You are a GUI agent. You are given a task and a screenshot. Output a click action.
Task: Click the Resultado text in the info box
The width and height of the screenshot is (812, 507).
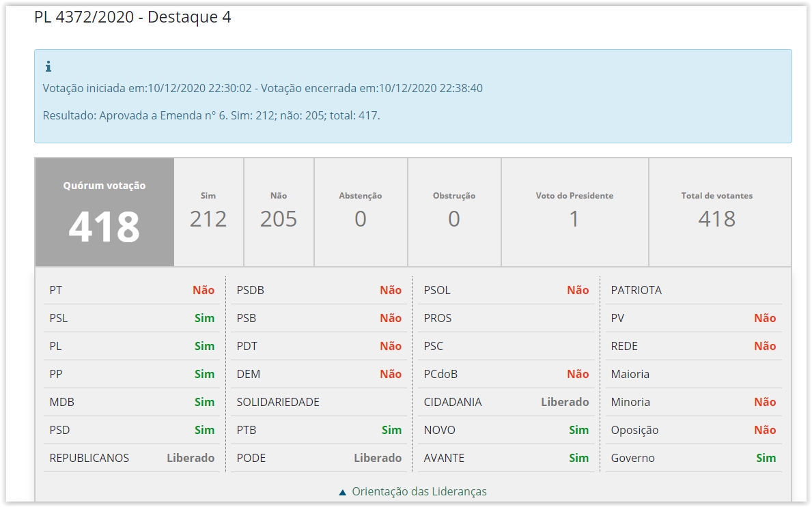211,115
